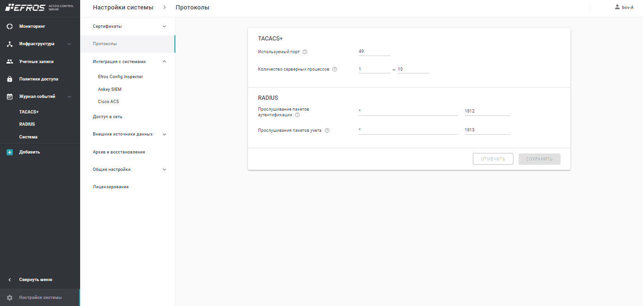Click help icon beside Количество серверных процессов
Screen dimensions: 644x306
coord(335,69)
